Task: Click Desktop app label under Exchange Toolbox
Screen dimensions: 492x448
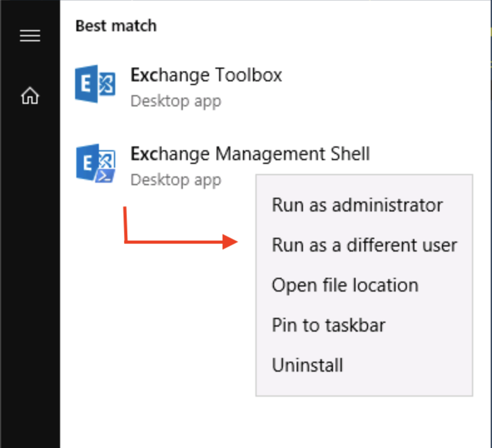Action: coord(176,101)
